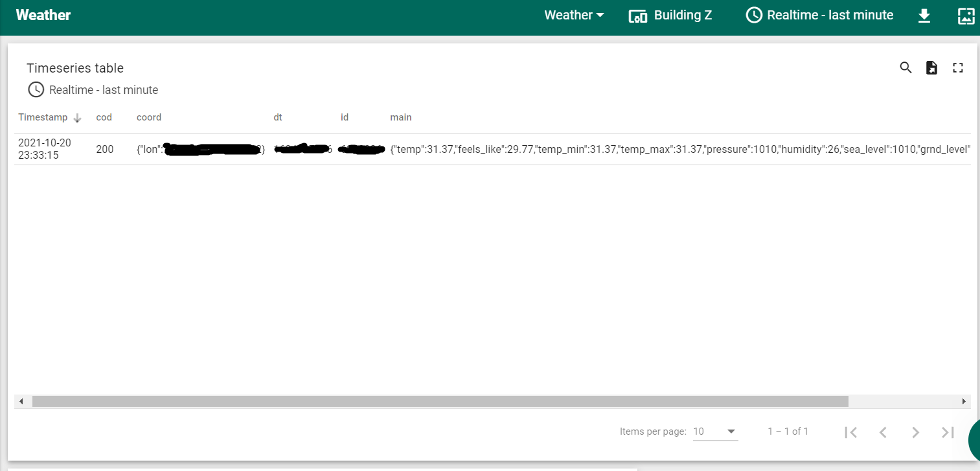
Task: Jump to the first page of results
Action: [x=850, y=431]
